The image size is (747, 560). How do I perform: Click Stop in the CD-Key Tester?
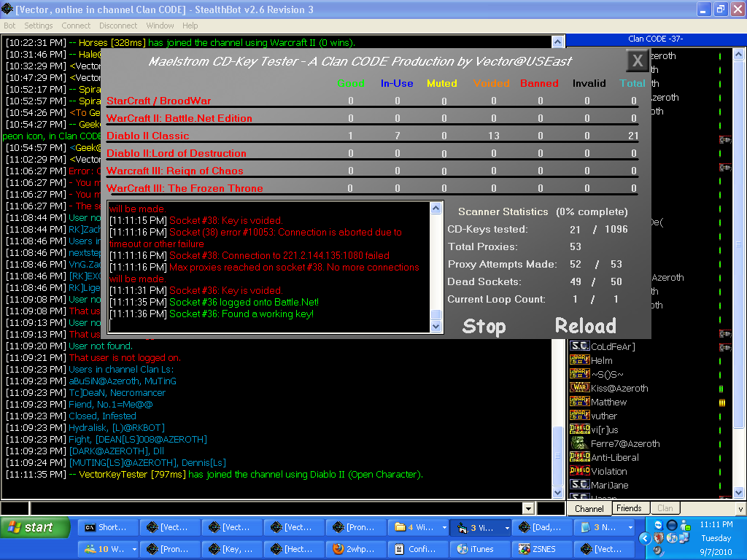click(x=484, y=326)
